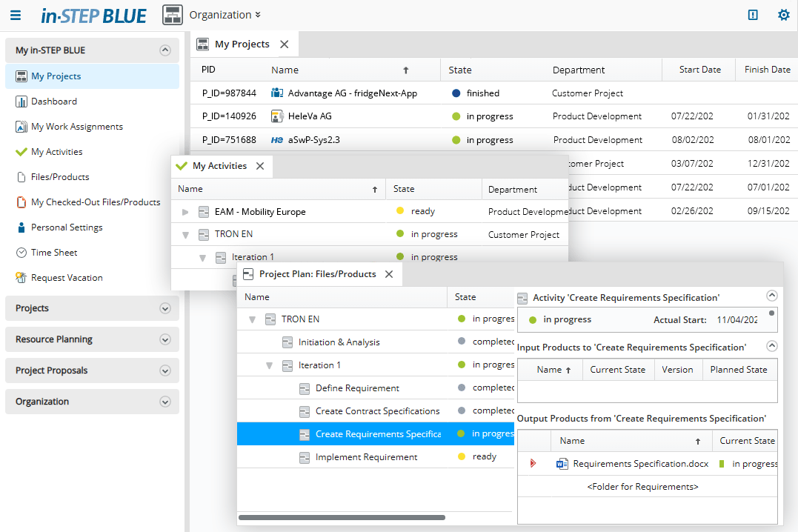Click horizontal scrollbar in Project Plan panel

(x=342, y=517)
